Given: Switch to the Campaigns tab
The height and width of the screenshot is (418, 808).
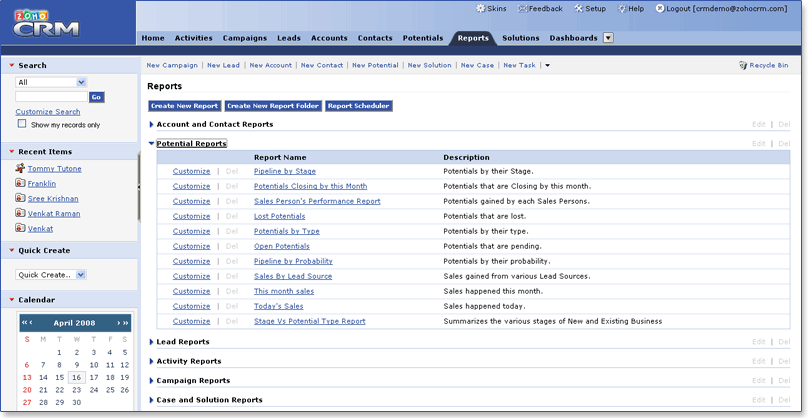Looking at the screenshot, I should [x=245, y=38].
